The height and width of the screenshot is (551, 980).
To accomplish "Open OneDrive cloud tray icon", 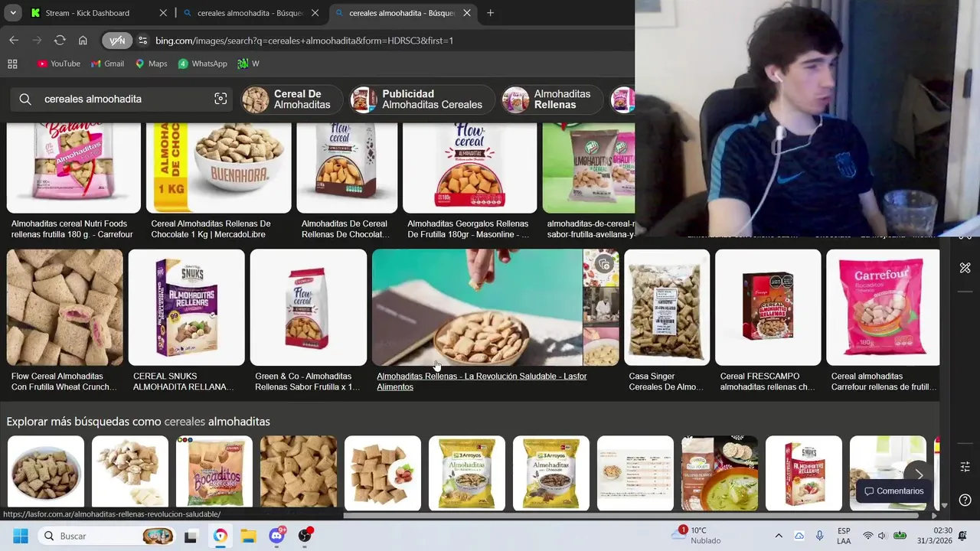I will point(799,536).
